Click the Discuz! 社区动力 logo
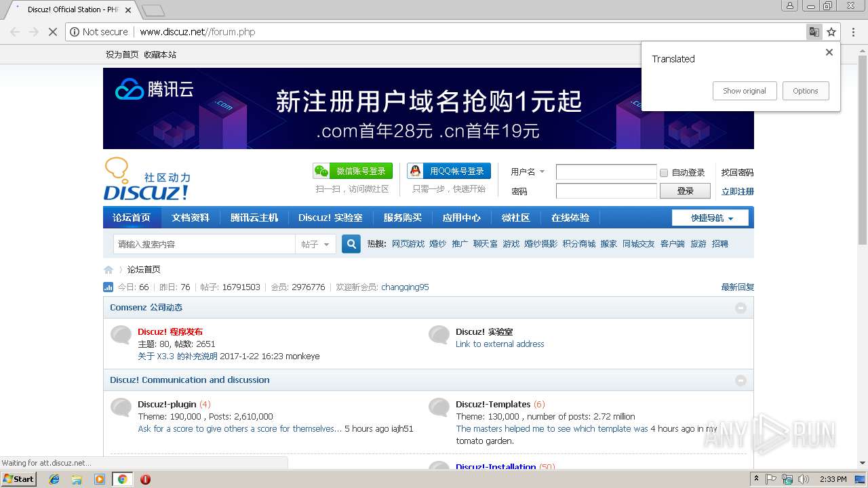 pos(147,180)
